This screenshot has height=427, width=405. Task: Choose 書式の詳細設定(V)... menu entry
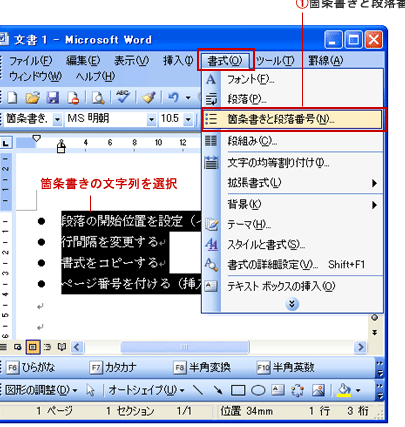292,265
